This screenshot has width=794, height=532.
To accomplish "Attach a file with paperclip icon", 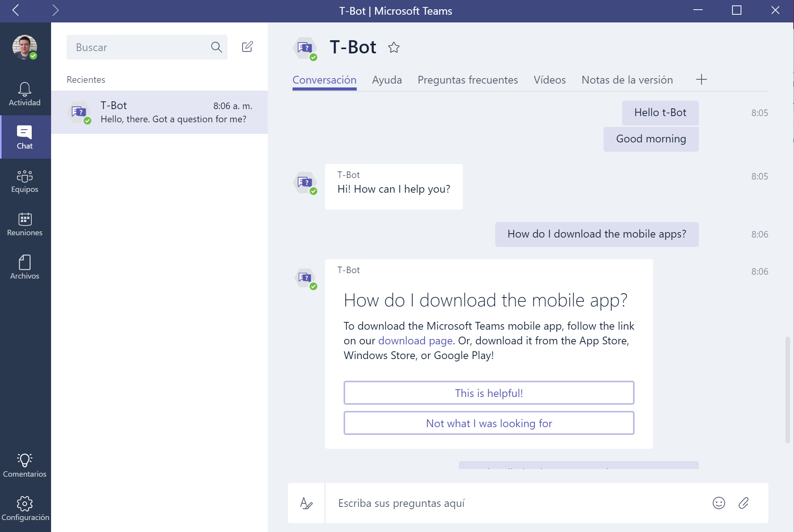I will (743, 503).
